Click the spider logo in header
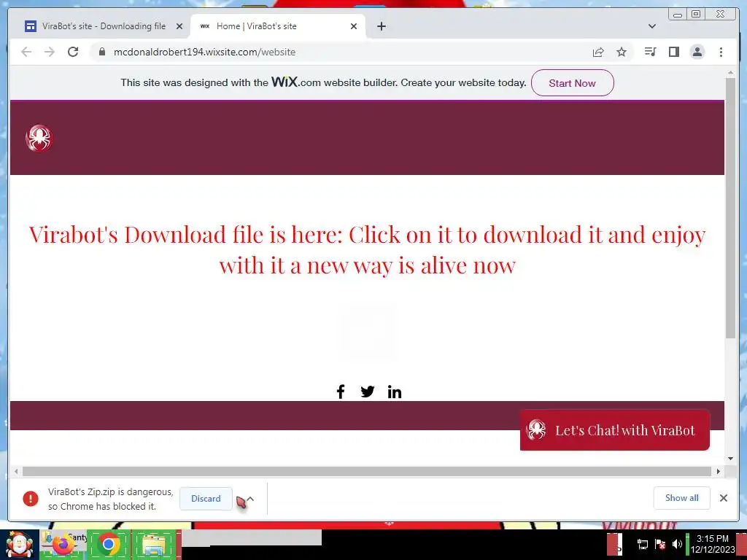 tap(39, 138)
